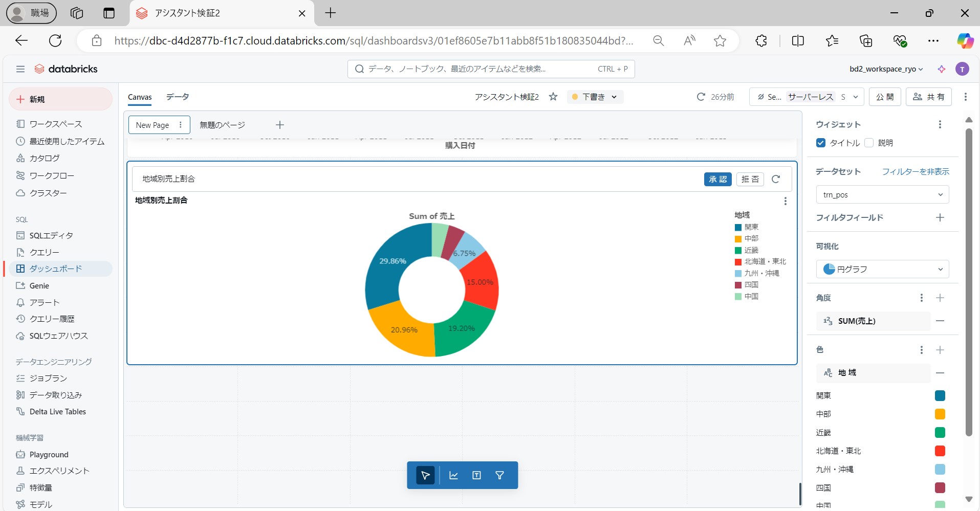Open the hamburger sidebar menu

tap(20, 69)
